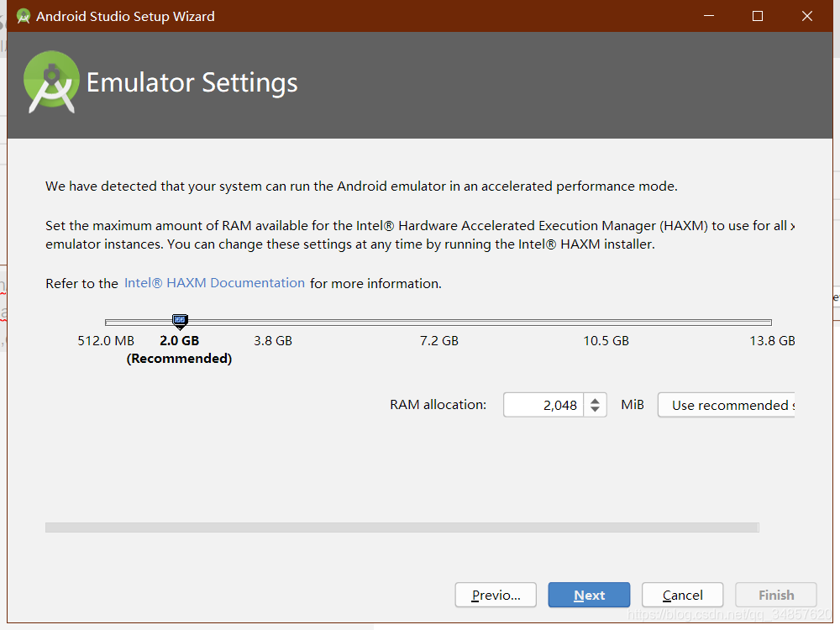Click the Emulator Settings heading
This screenshot has width=840, height=630.
[192, 83]
